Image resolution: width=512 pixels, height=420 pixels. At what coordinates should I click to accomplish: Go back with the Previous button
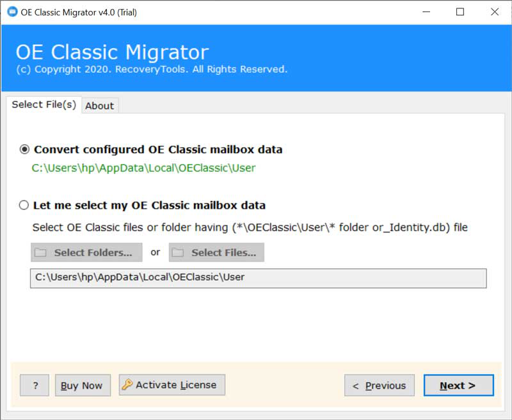click(x=380, y=385)
